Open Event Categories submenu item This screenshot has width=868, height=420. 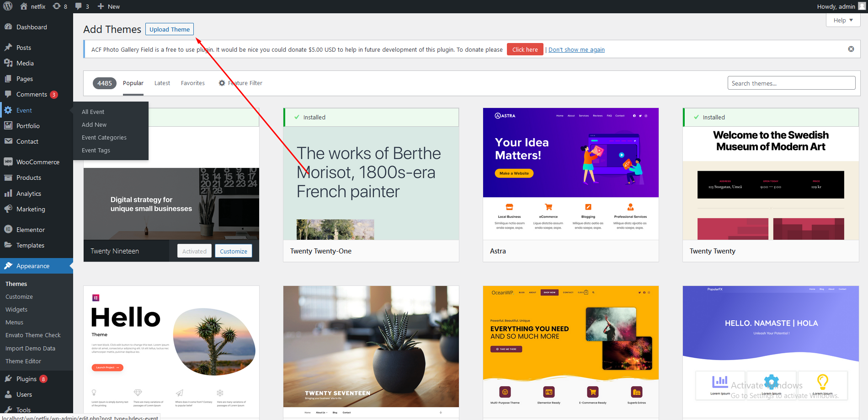pos(104,137)
